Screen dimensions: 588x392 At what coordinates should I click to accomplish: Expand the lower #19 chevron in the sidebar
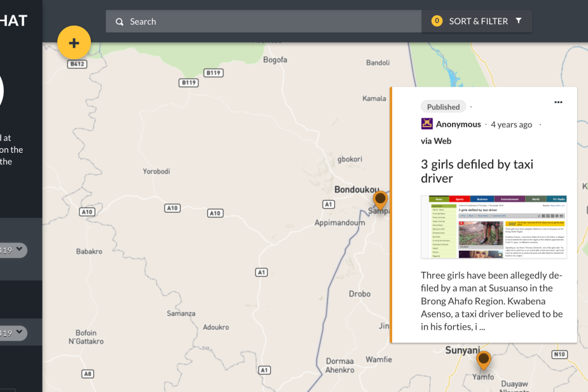pos(19,332)
